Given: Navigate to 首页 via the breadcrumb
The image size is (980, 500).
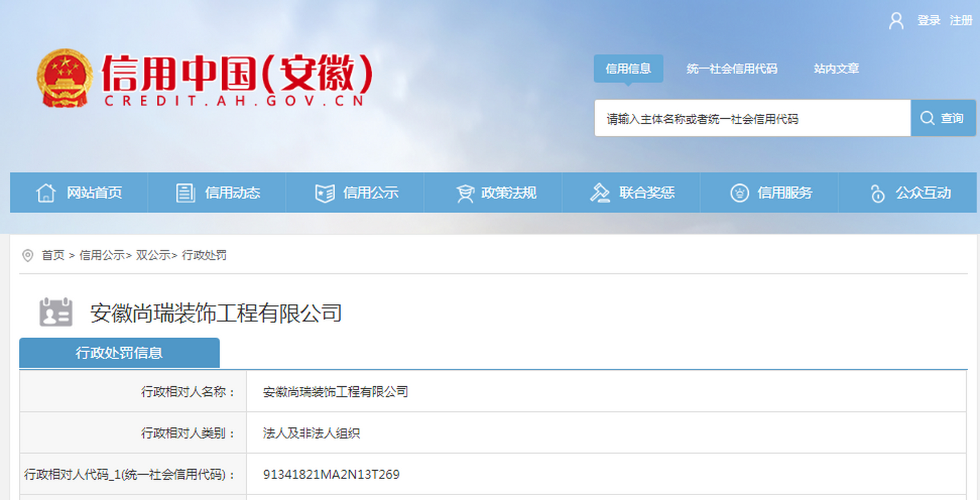Looking at the screenshot, I should 53,255.
